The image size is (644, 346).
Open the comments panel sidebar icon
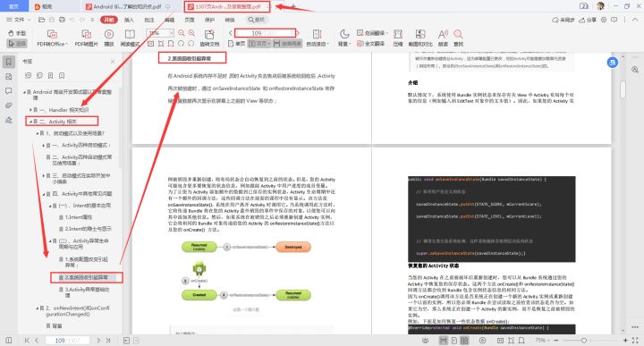(9, 91)
